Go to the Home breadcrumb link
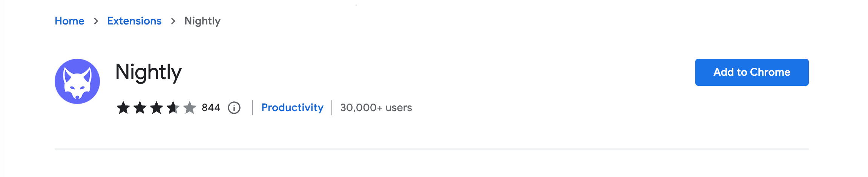Screen dimensions: 868x177 (69, 21)
